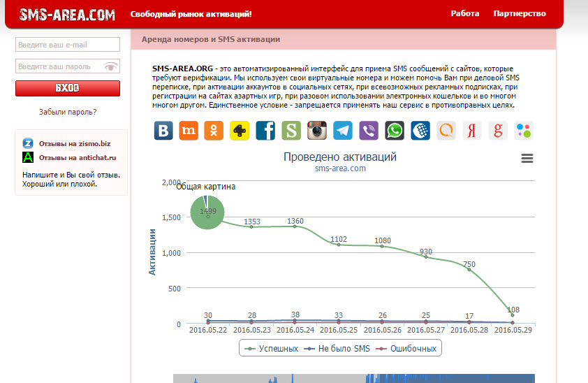Toggle the Успешных legend series
Screen dimensions: 588x383
[271, 349]
